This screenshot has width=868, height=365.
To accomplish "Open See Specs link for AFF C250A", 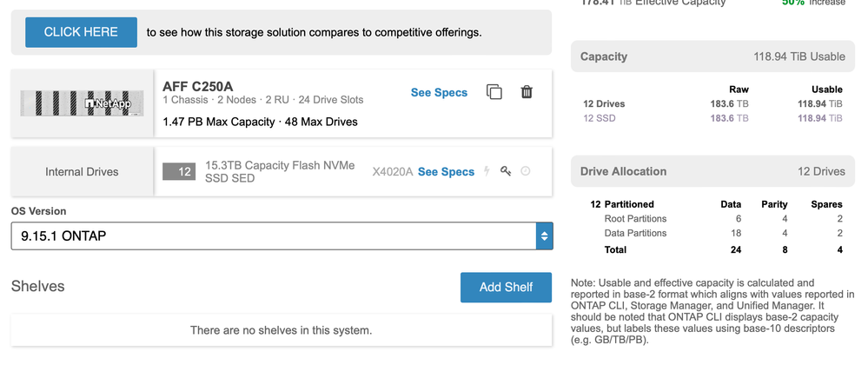I will [x=439, y=92].
